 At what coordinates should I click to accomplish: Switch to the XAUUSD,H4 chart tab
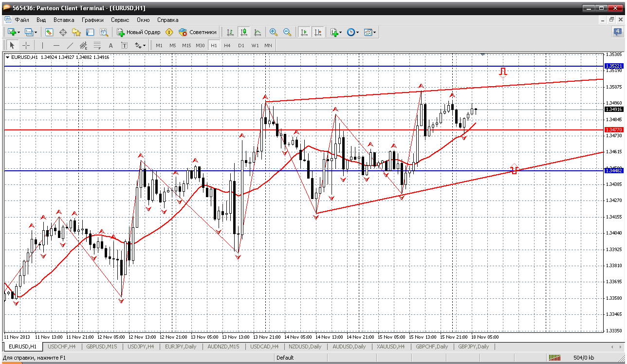(390, 346)
